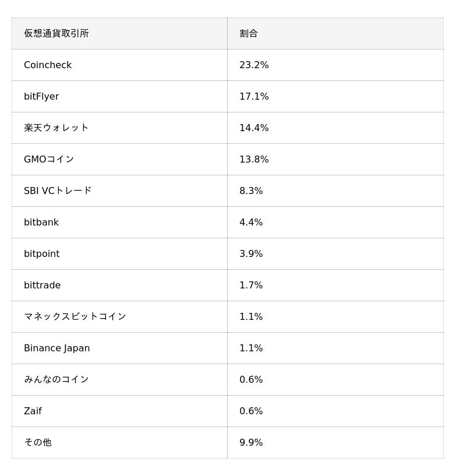Click the GMOコイン cell
Viewport: 466px width, 476px height.
(49, 160)
